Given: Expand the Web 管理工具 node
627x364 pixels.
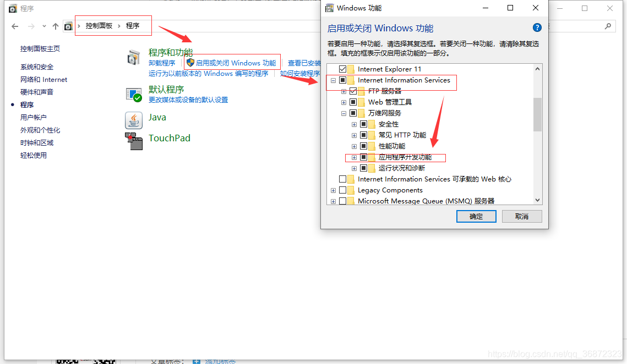Looking at the screenshot, I should pos(344,102).
